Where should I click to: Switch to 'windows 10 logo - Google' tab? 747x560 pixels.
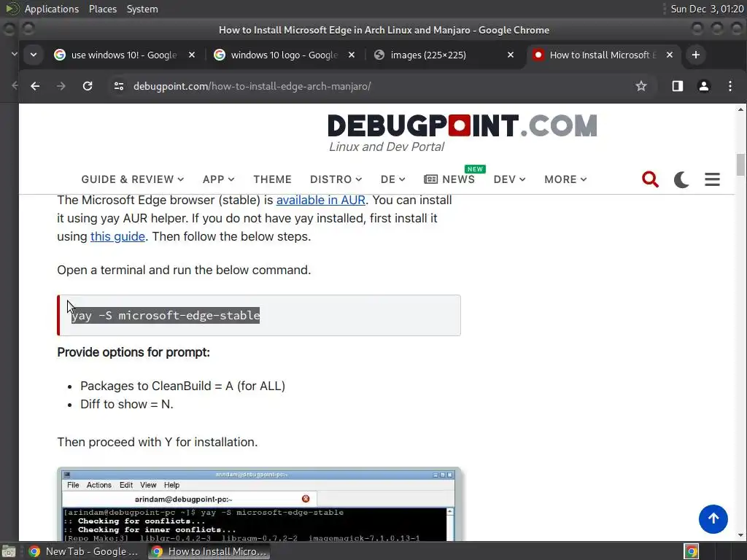coord(284,55)
